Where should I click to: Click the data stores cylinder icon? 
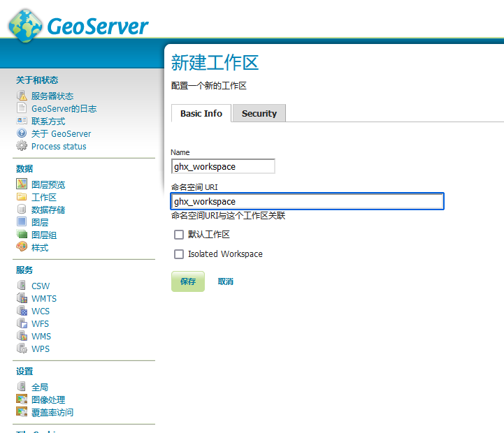coord(22,209)
